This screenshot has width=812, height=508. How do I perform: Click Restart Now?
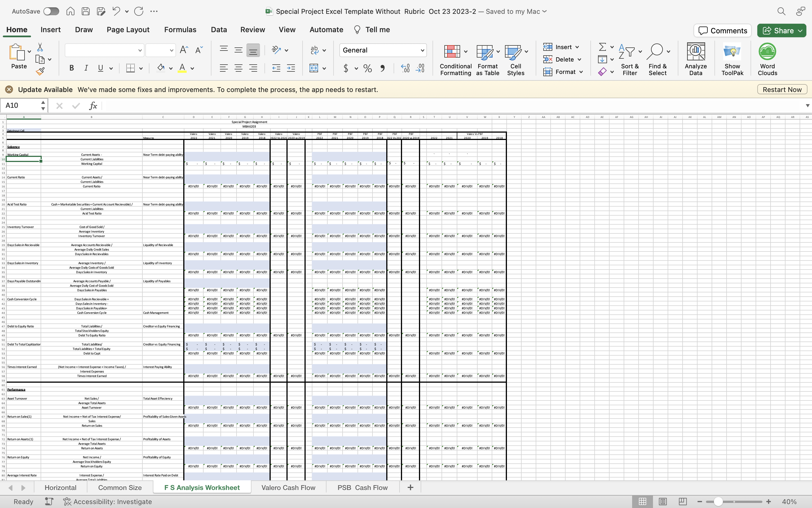tap(782, 90)
